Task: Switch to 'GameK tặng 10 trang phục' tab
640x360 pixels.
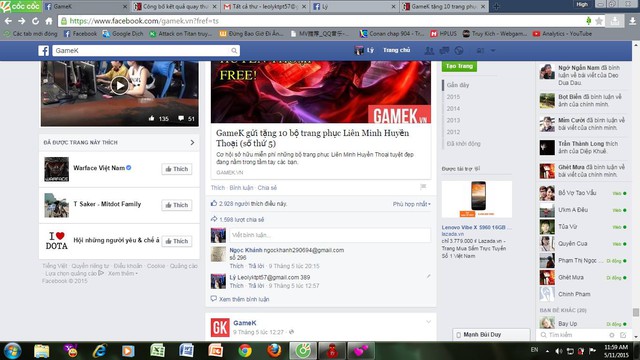Action: coord(444,7)
